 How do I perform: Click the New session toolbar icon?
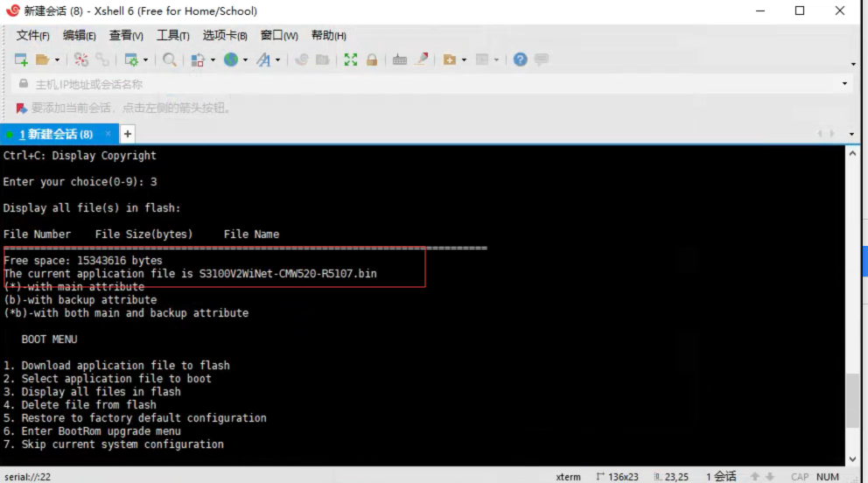click(x=21, y=59)
